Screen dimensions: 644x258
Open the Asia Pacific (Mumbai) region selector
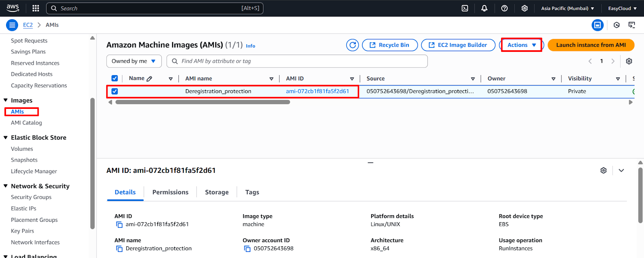pyautogui.click(x=568, y=8)
